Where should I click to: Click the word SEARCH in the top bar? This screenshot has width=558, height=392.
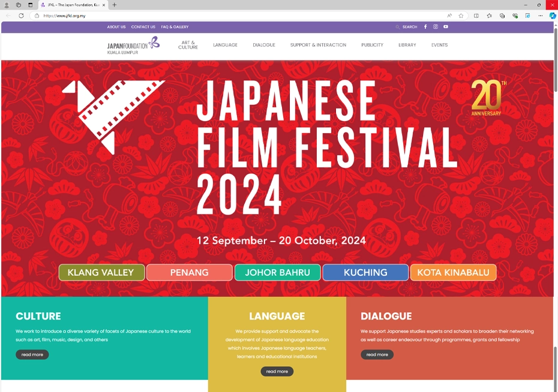click(x=410, y=27)
